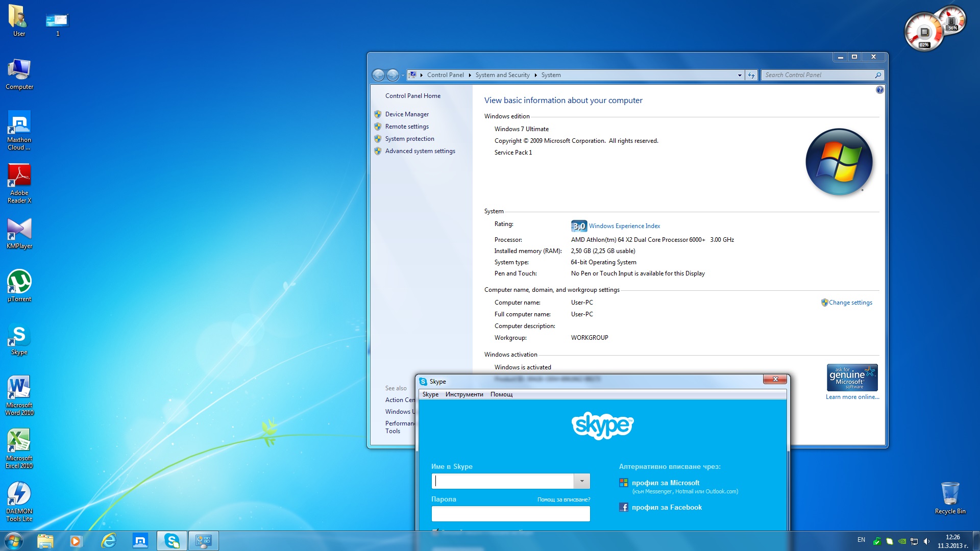Viewport: 980px width, 551px height.
Task: Click the Име в Skype input field
Action: pyautogui.click(x=503, y=481)
